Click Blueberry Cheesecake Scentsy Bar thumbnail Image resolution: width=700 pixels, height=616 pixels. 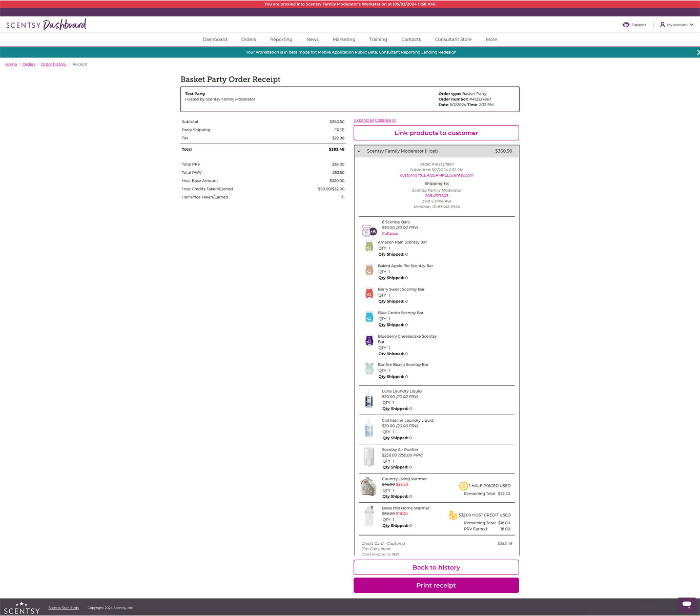pos(369,340)
